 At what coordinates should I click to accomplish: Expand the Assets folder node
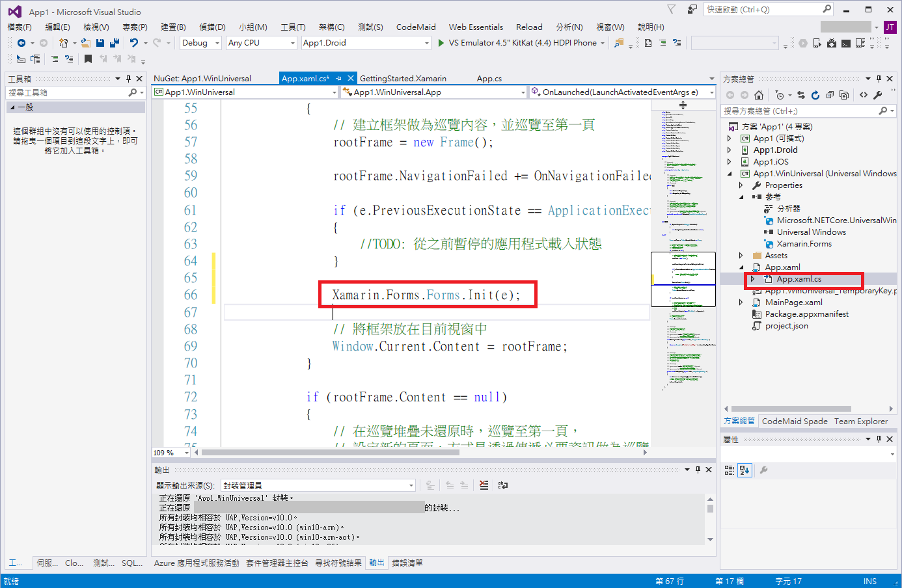pyautogui.click(x=741, y=256)
